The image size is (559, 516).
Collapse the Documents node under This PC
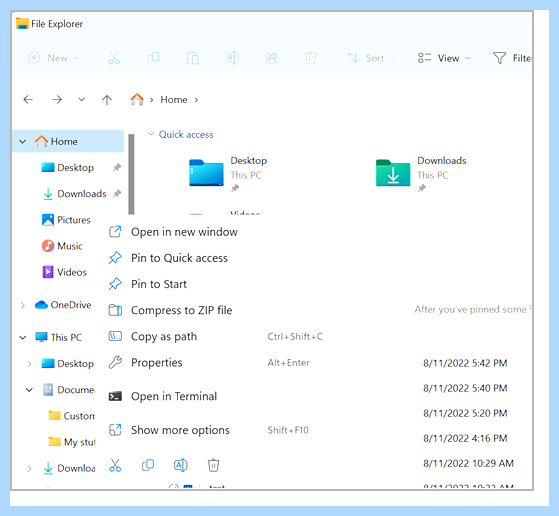(x=29, y=390)
